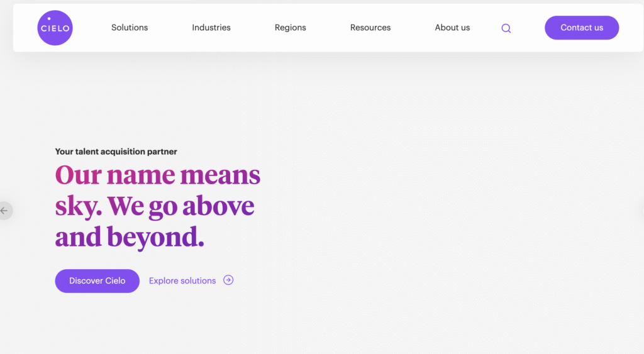Click the Discover Cielo button
Screen dimensions: 644x354
click(97, 281)
